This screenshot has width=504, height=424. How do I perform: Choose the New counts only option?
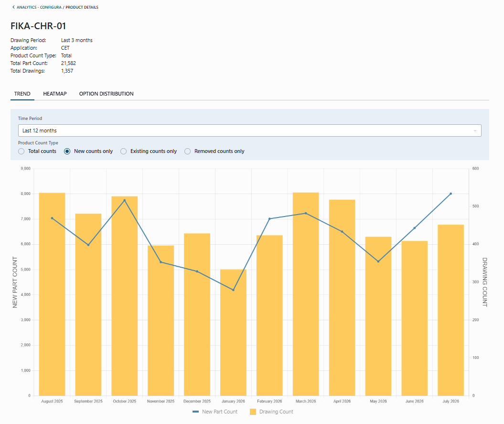pos(67,151)
